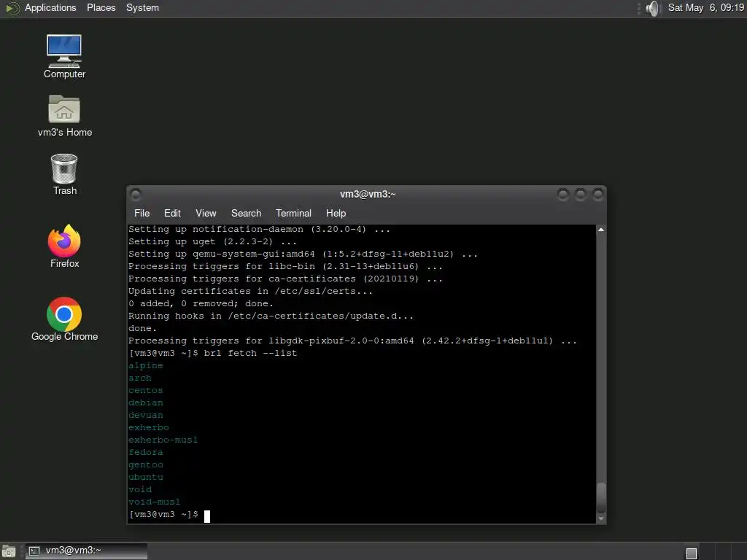The height and width of the screenshot is (560, 747).
Task: Click the 'Setting up notification-daemon' line
Action: click(x=259, y=230)
